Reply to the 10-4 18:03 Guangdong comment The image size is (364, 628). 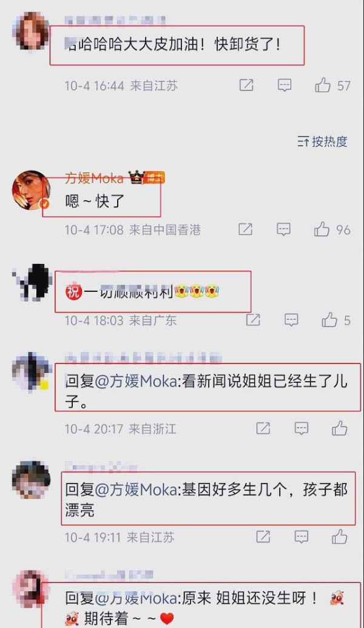291,320
